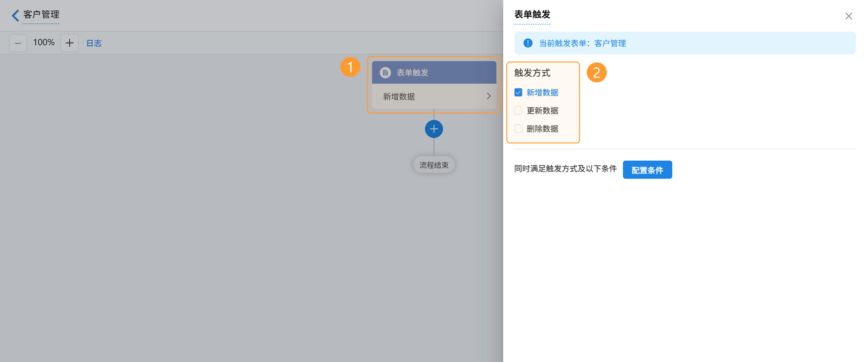Viewport: 868px width, 362px height.
Task: Open the 日志 link
Action: tap(94, 43)
